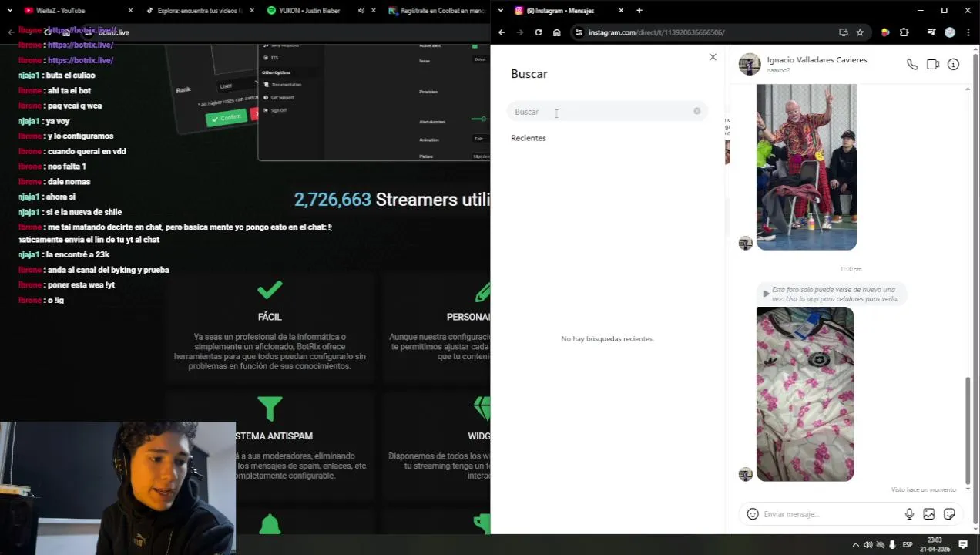Open tab search dropdown in left browser window
This screenshot has width=980, height=555.
point(9,11)
